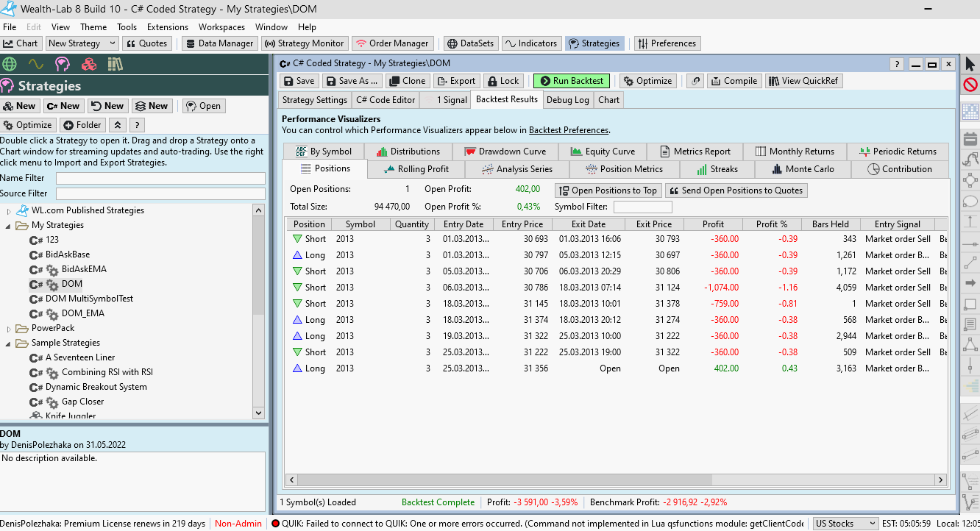Click the library books icon in sidebar header
Viewport: 980px width, 531px height.
pyautogui.click(x=115, y=64)
